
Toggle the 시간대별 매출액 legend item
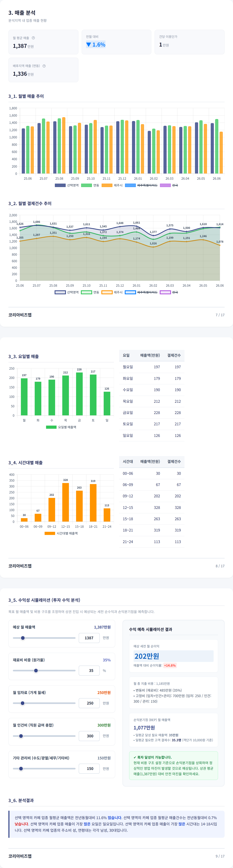pyautogui.click(x=61, y=533)
